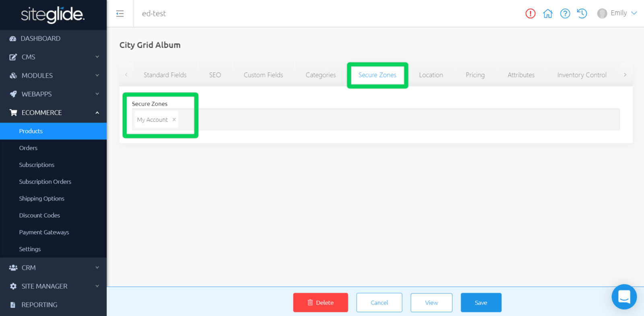Open the live chat bubble icon
Image resolution: width=644 pixels, height=316 pixels.
[624, 297]
